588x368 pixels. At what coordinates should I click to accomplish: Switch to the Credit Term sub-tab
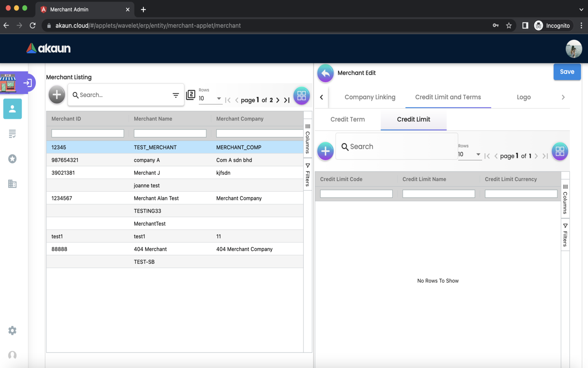pyautogui.click(x=347, y=119)
